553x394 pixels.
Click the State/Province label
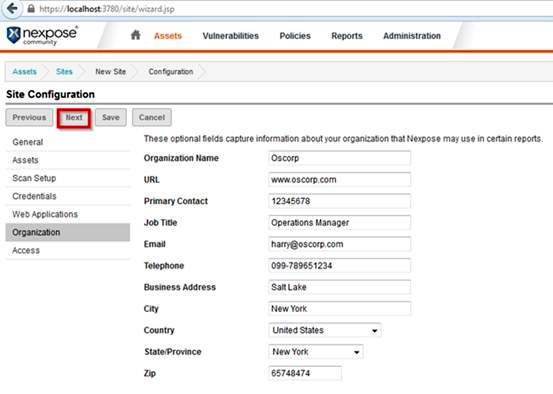tap(173, 352)
